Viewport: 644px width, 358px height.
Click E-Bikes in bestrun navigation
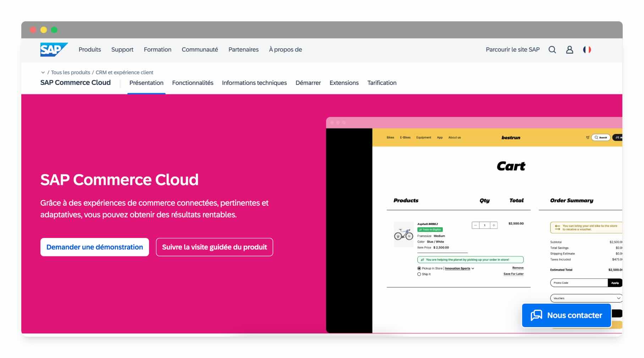[405, 137]
